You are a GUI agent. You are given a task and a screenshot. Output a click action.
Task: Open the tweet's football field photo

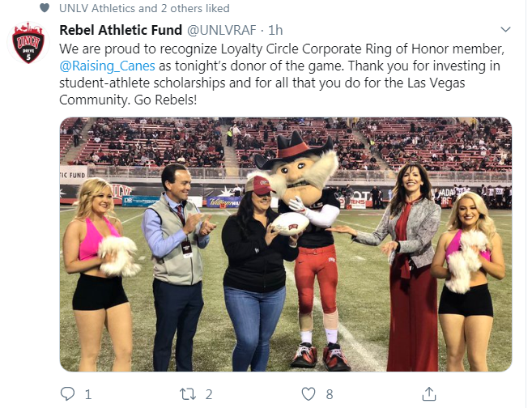285,244
